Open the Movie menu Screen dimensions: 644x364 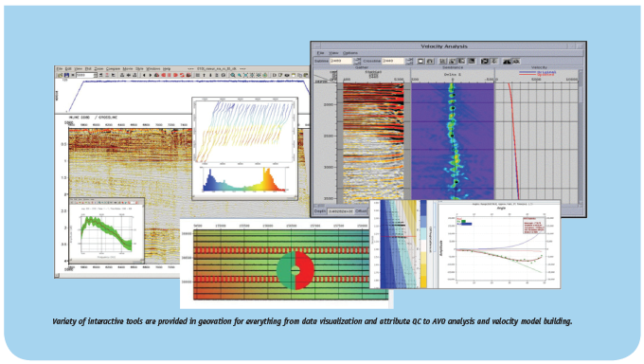(x=127, y=68)
